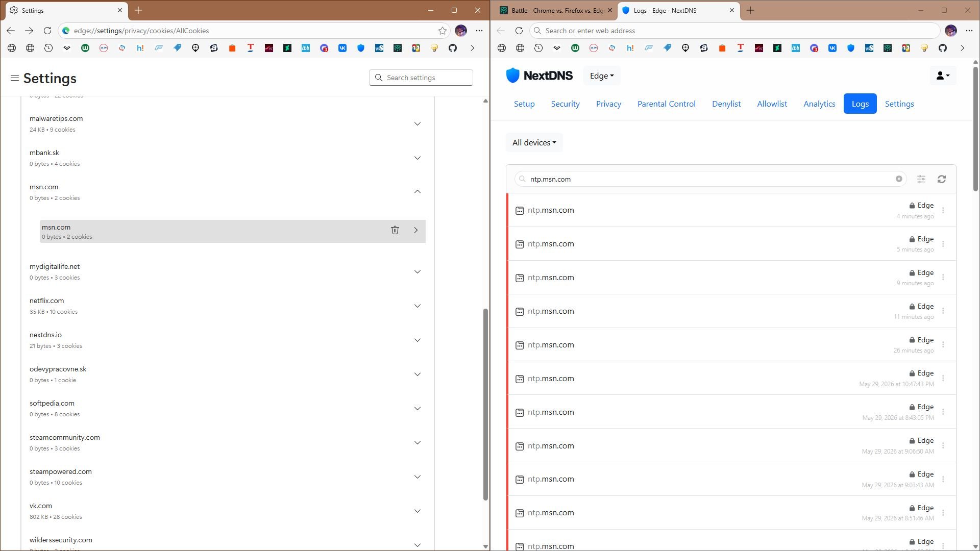The image size is (980, 551).
Task: Open the Analytics tab
Action: pos(819,104)
